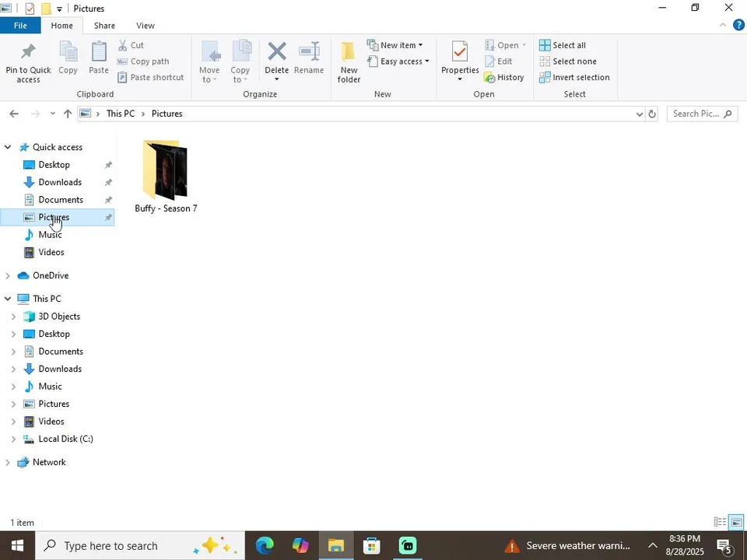
Task: Click the Search Pictures input box
Action: pos(702,114)
